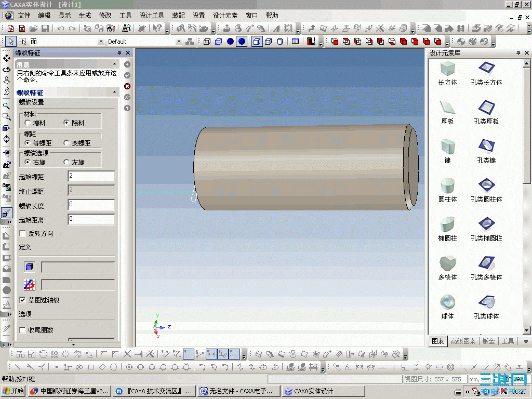Image resolution: width=532 pixels, height=399 pixels.
Task: Click the open file toolbar icon
Action: click(34, 29)
